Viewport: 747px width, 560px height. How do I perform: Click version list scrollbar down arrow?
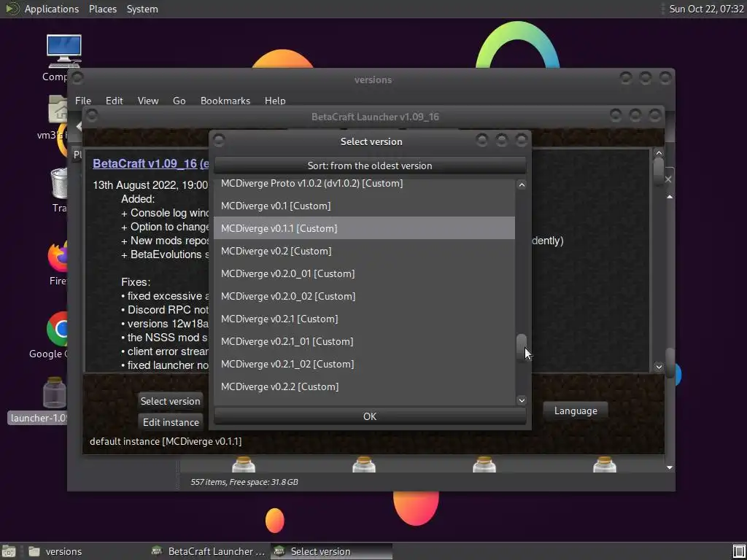click(x=522, y=400)
